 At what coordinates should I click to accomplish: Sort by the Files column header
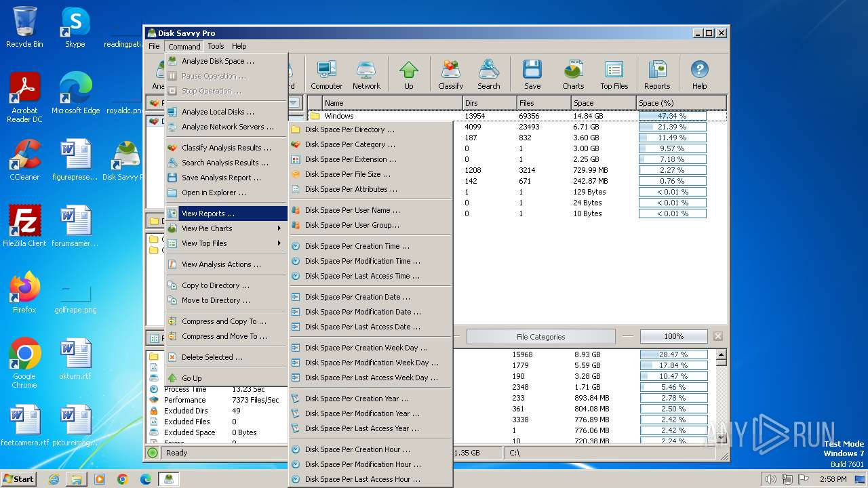543,103
